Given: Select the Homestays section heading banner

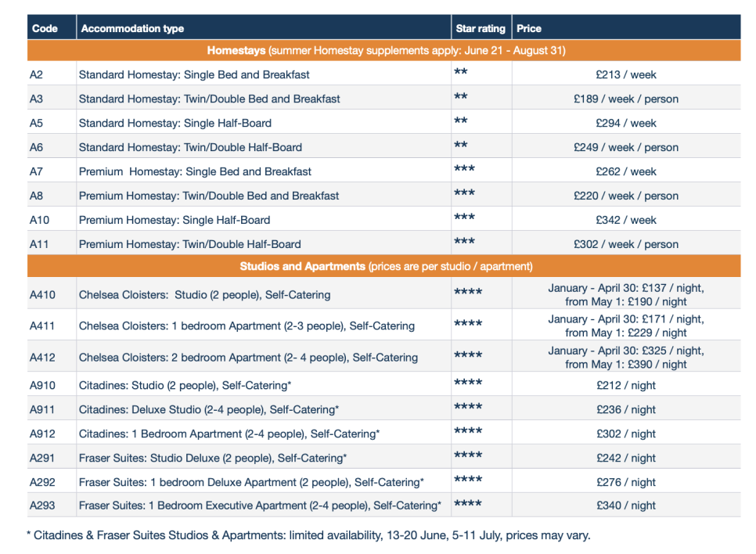Looking at the screenshot, I should [383, 51].
